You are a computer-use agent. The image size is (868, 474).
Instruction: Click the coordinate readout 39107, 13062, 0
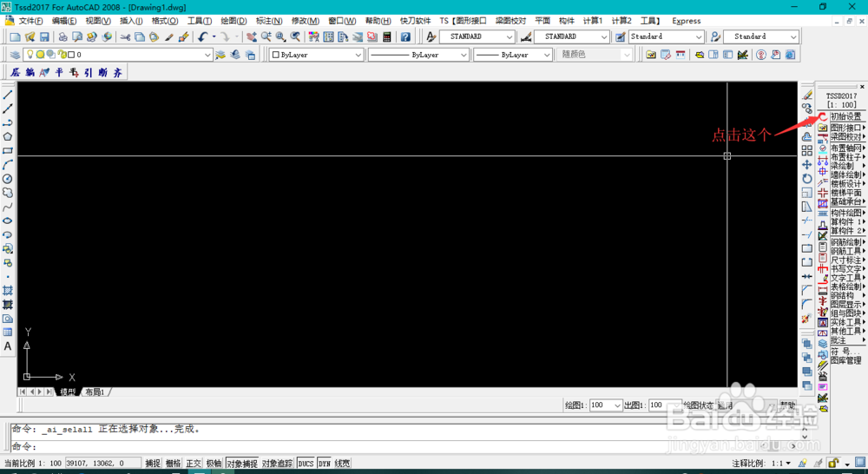coord(103,464)
